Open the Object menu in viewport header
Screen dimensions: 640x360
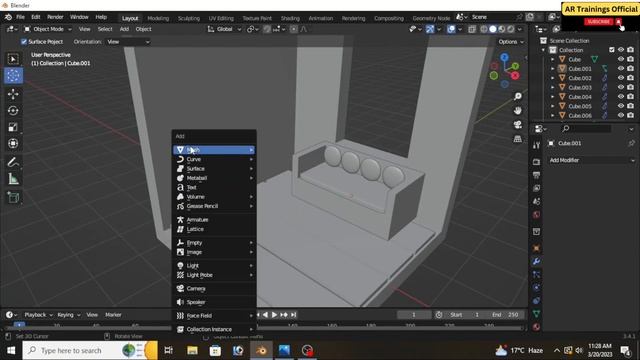pyautogui.click(x=143, y=29)
